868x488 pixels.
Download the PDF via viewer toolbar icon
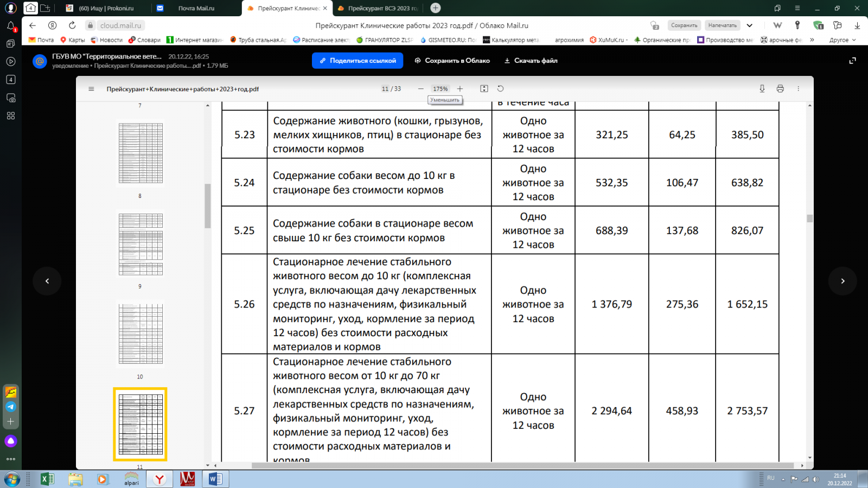point(762,89)
